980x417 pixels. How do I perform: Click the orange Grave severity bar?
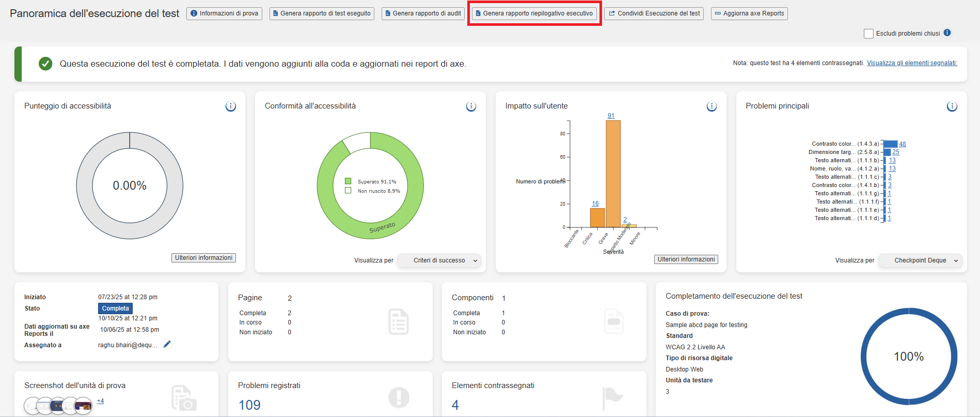[613, 174]
